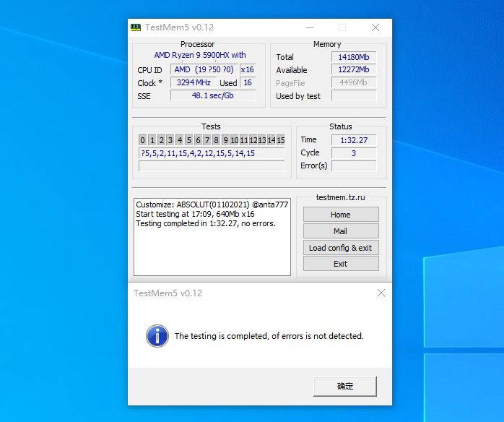Image resolution: width=504 pixels, height=422 pixels.
Task: Select test number 8 box
Action: tap(217, 140)
